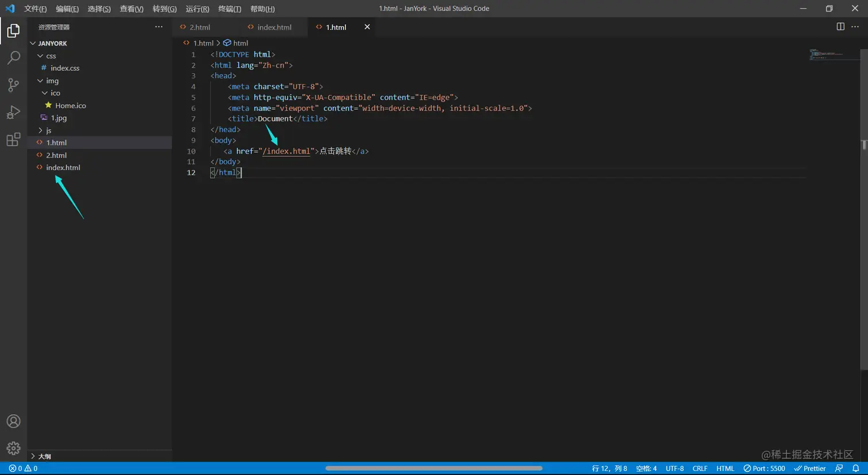The height and width of the screenshot is (475, 868).
Task: Close the 1.html editor tab
Action: (367, 27)
